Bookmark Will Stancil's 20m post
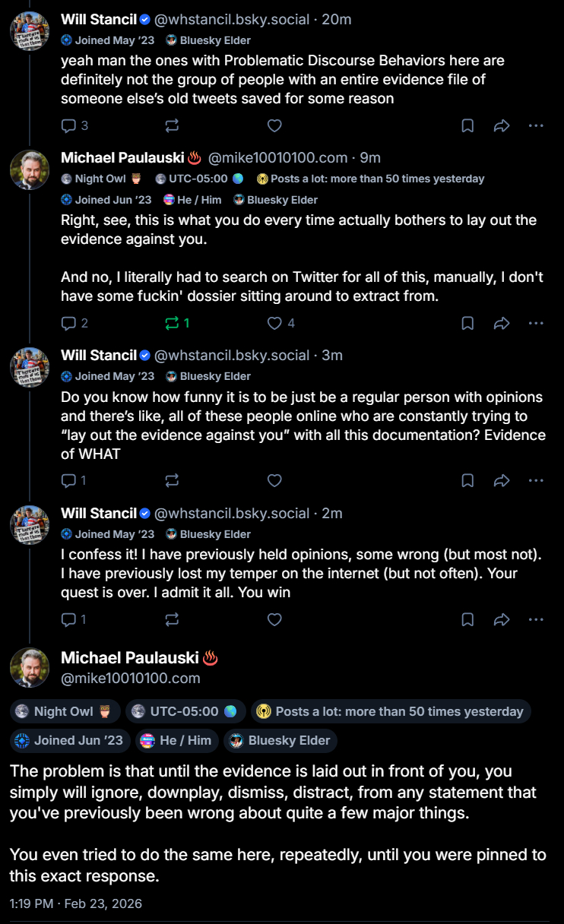Image resolution: width=564 pixels, height=924 pixels. (467, 125)
